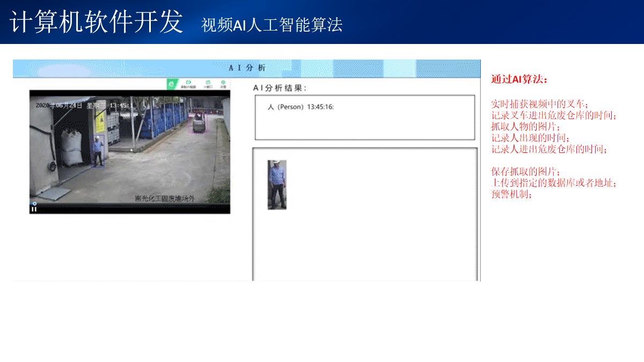
Task: Open the 小窗口 small window mode
Action: 208,84
